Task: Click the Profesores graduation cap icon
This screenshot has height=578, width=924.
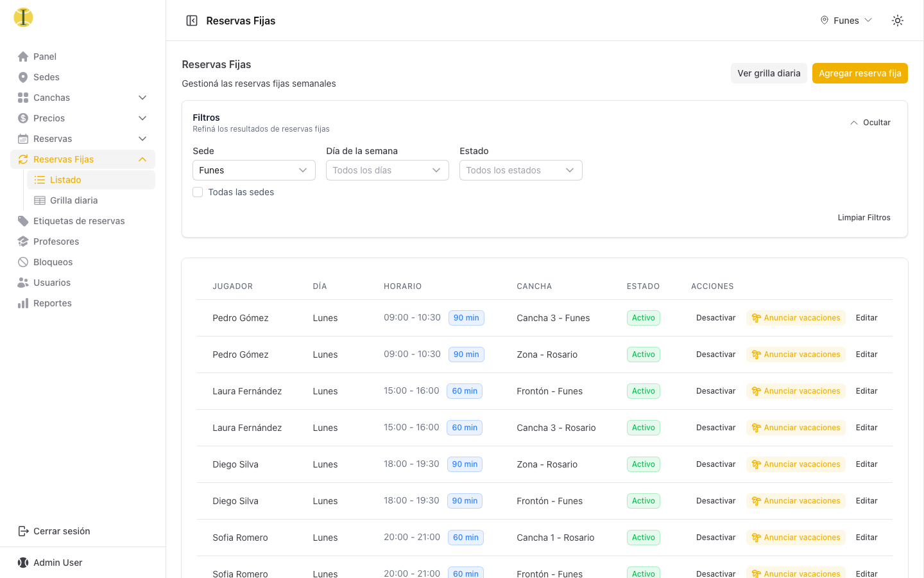Action: tap(23, 241)
